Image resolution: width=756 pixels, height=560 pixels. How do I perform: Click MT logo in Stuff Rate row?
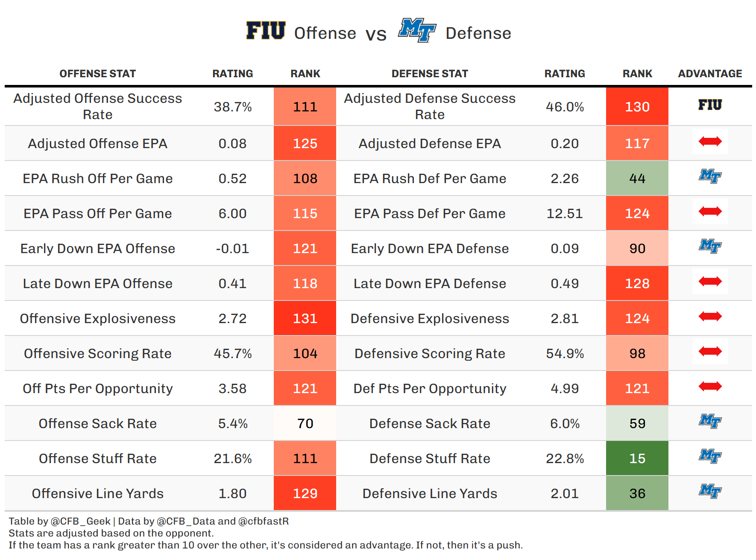tap(710, 456)
